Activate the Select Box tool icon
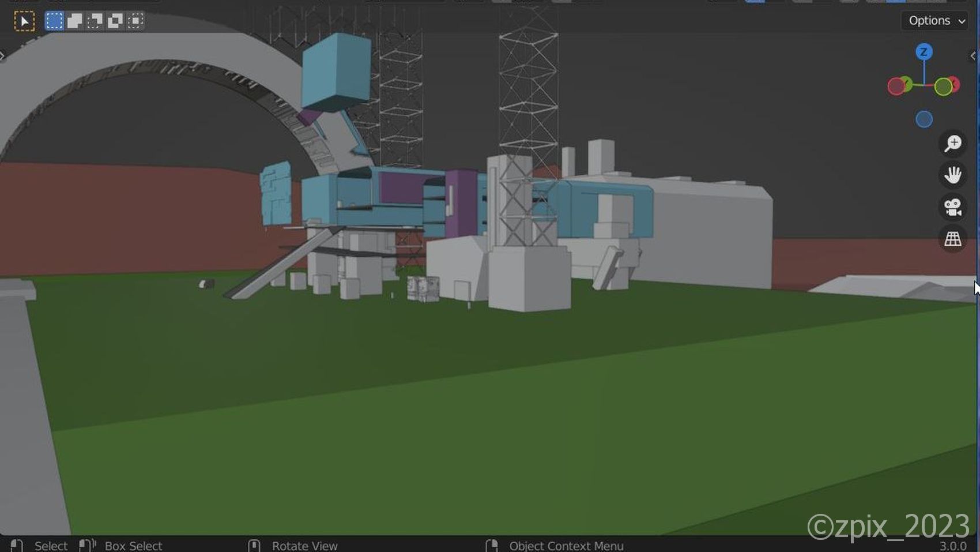980x552 pixels. point(24,21)
